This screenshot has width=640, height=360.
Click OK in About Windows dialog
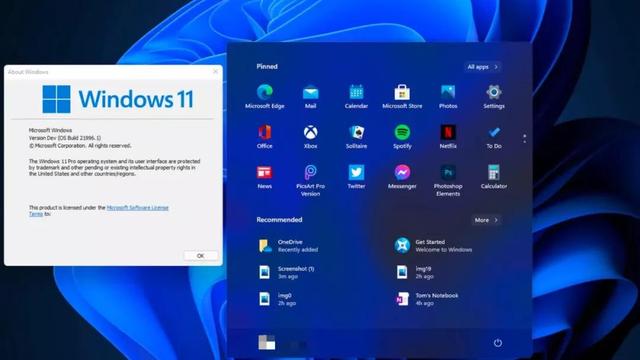pos(200,256)
